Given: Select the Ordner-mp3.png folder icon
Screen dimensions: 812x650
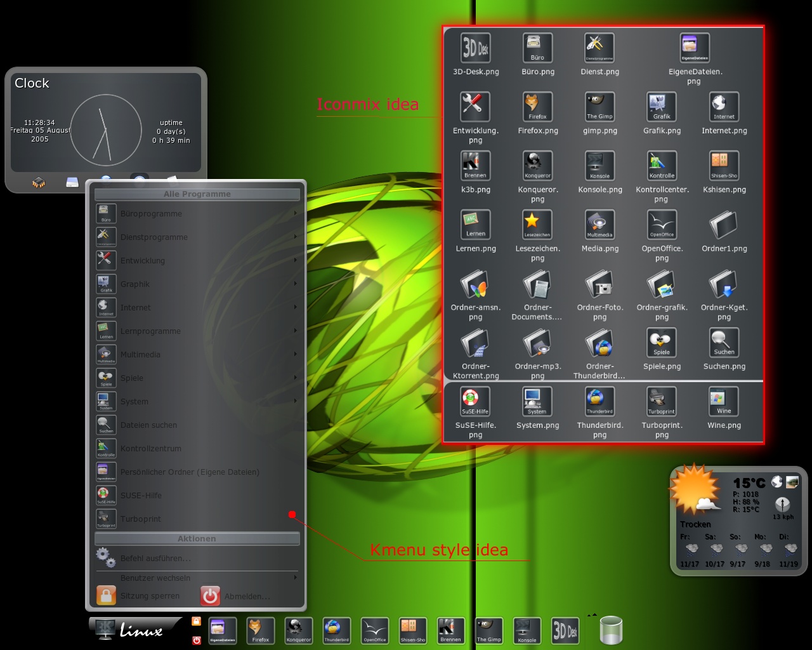Looking at the screenshot, I should [x=538, y=343].
